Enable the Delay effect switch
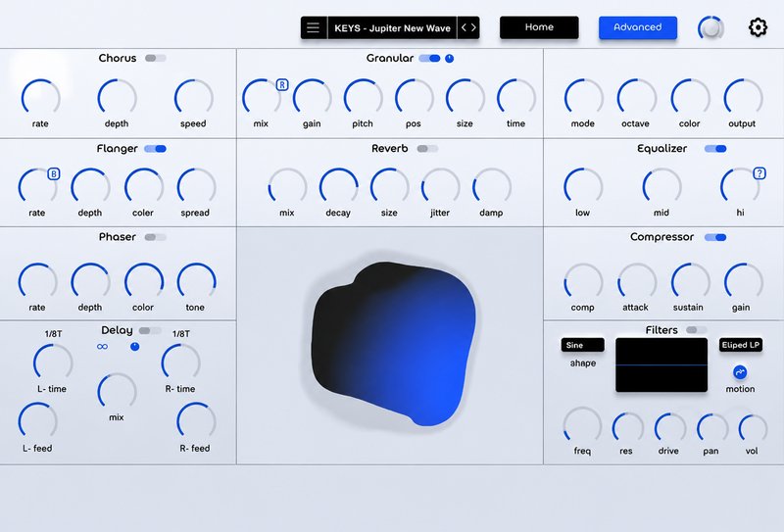Image resolution: width=784 pixels, height=532 pixels. point(150,330)
